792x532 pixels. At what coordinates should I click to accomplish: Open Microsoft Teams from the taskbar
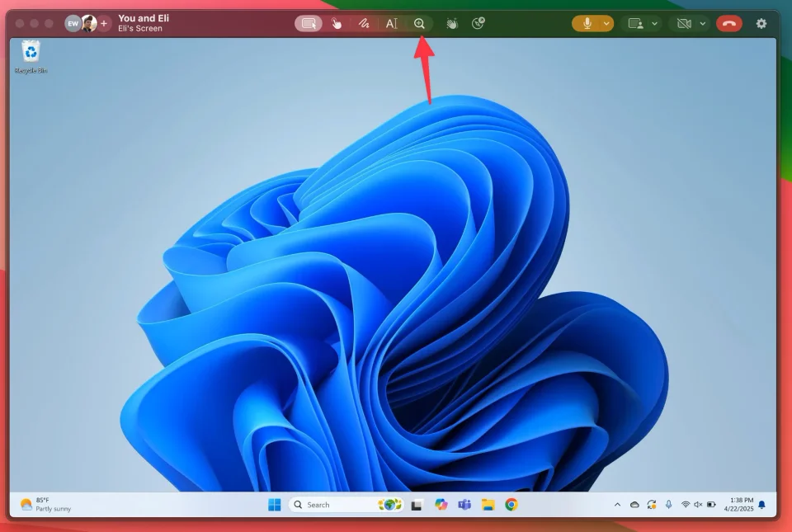tap(464, 504)
